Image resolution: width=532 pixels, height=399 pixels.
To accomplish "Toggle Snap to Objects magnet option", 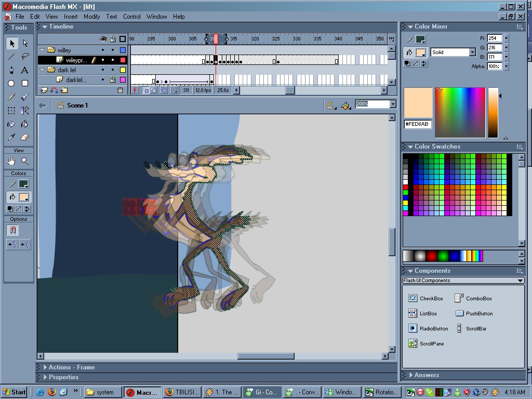I will 12,230.
